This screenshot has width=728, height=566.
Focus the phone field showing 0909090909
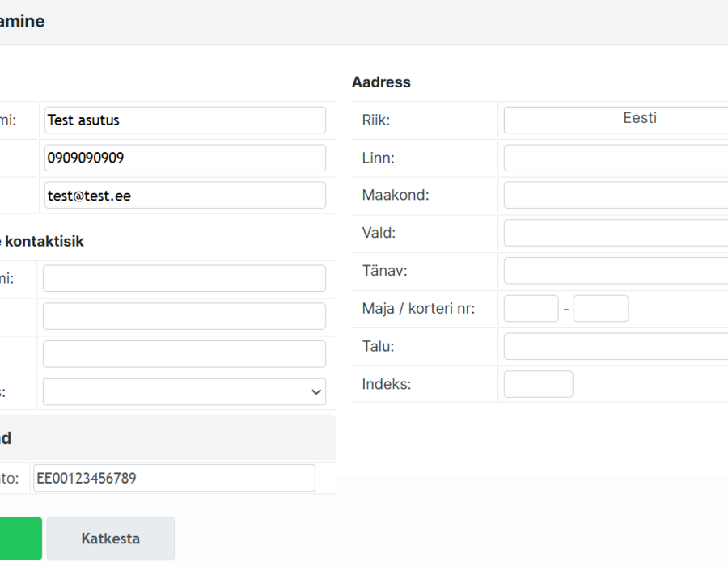tap(185, 158)
